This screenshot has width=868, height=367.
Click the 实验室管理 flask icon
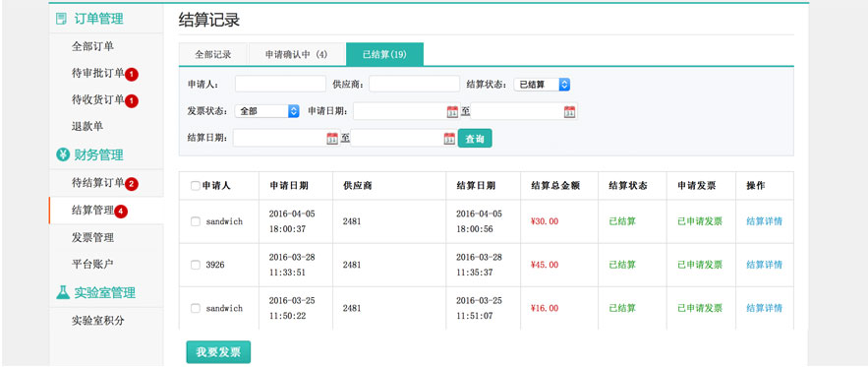coord(63,292)
